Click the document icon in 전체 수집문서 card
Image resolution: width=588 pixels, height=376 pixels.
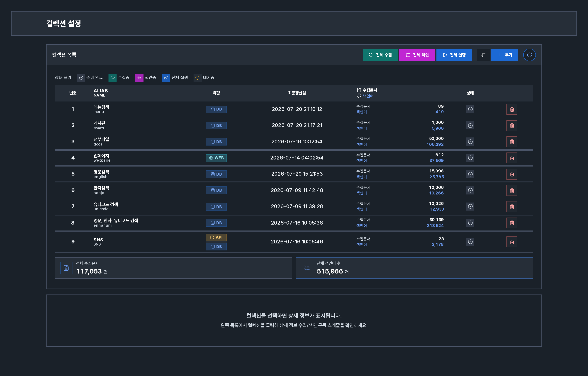pos(66,268)
